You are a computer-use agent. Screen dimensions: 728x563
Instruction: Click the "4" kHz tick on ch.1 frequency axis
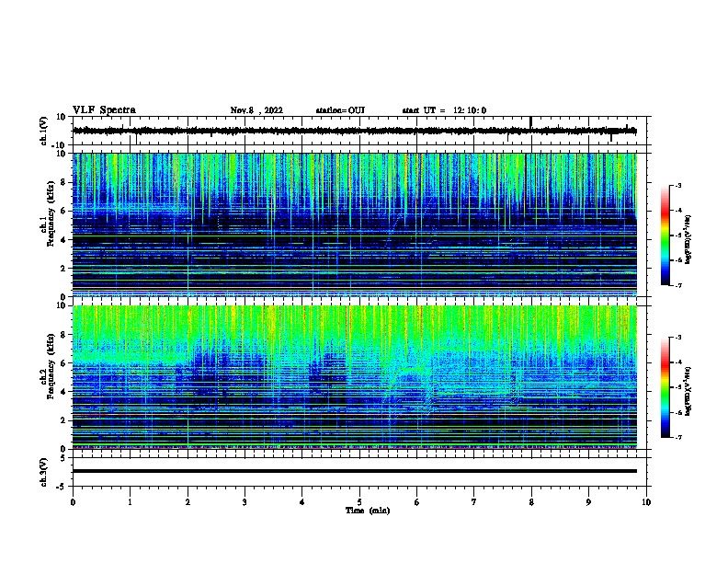(63, 240)
